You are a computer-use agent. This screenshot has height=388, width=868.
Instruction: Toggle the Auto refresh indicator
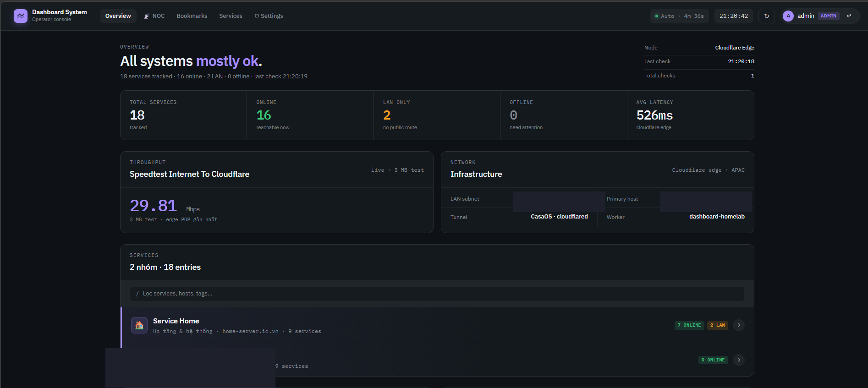[679, 16]
